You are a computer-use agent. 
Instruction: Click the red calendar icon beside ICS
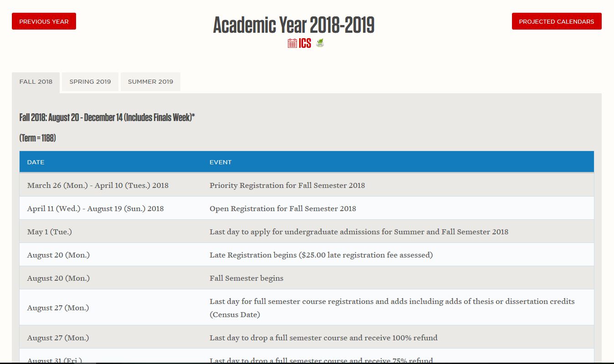(292, 43)
